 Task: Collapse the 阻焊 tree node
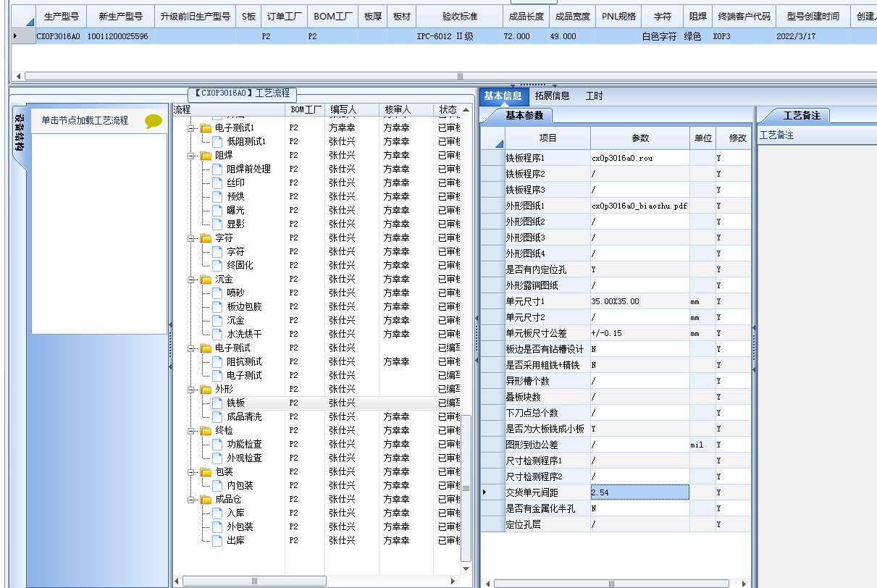tap(193, 156)
